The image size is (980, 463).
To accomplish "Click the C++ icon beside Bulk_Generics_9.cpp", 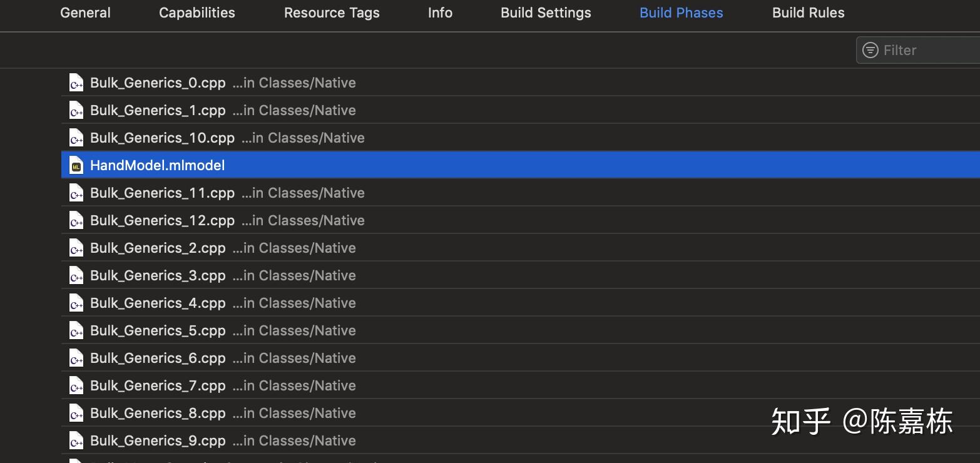I will (76, 441).
